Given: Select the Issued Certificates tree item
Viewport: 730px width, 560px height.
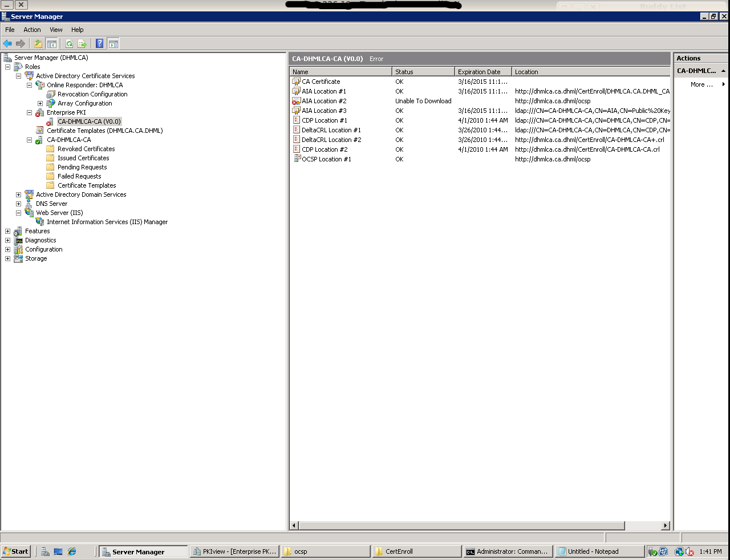Looking at the screenshot, I should point(83,158).
